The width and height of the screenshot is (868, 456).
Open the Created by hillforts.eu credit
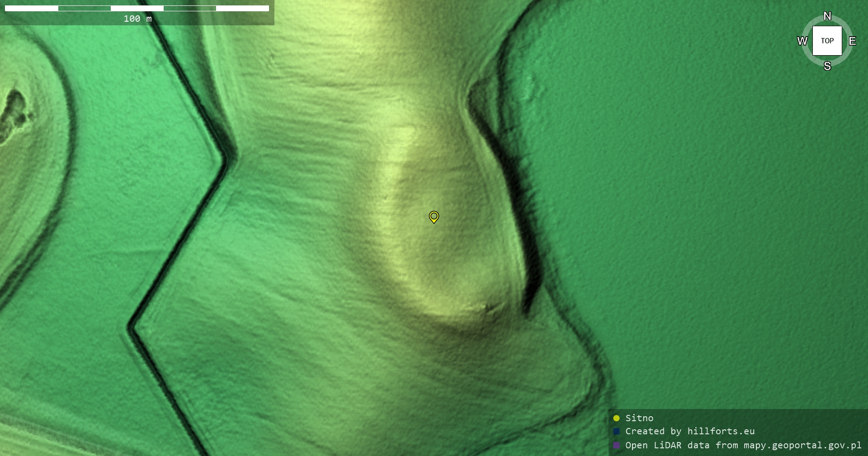[x=690, y=431]
